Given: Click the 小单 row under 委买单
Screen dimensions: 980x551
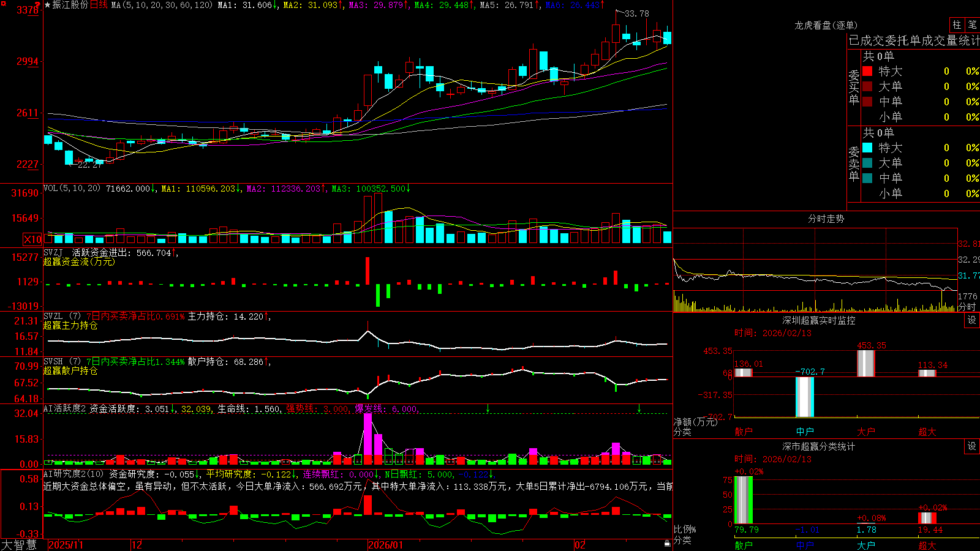Looking at the screenshot, I should 921,117.
